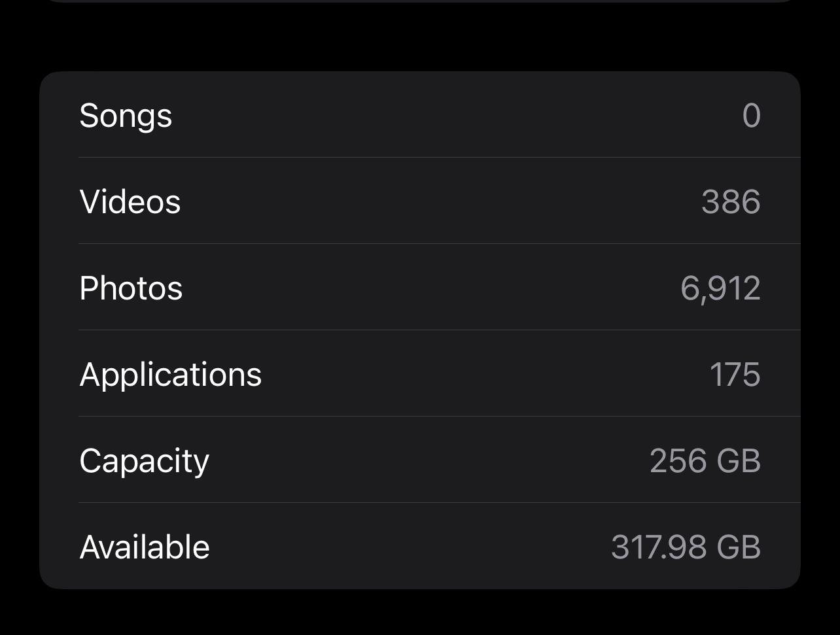Viewport: 840px width, 635px height.
Task: Tap the Applications label text
Action: click(x=170, y=373)
